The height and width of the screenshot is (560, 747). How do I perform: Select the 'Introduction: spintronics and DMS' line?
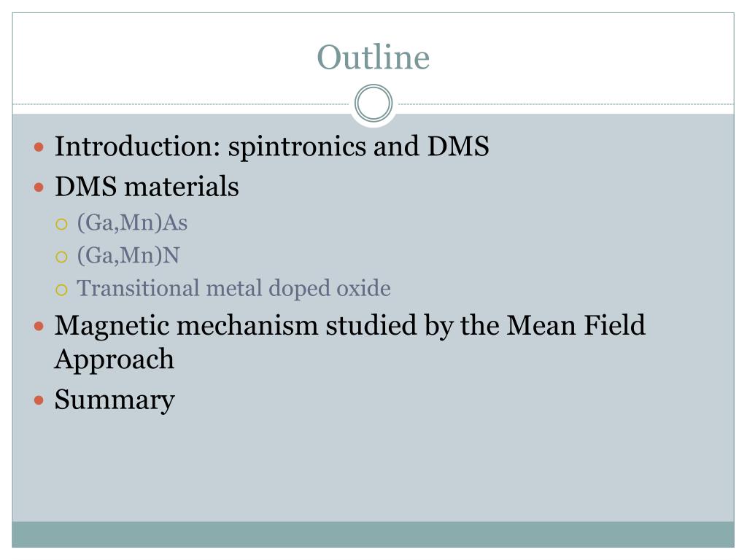pyautogui.click(x=271, y=146)
